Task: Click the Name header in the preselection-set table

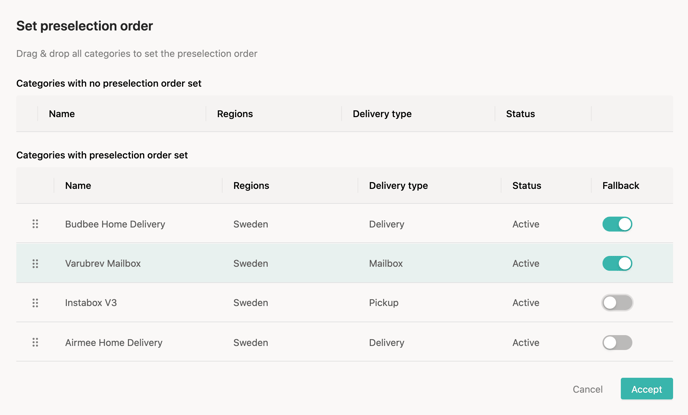Action: [x=78, y=186]
